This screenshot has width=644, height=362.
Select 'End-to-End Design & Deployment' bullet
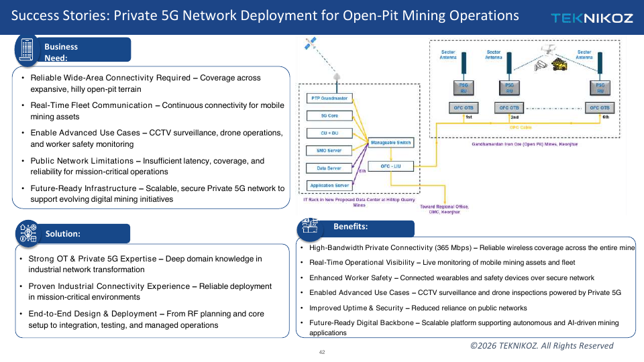click(x=142, y=319)
